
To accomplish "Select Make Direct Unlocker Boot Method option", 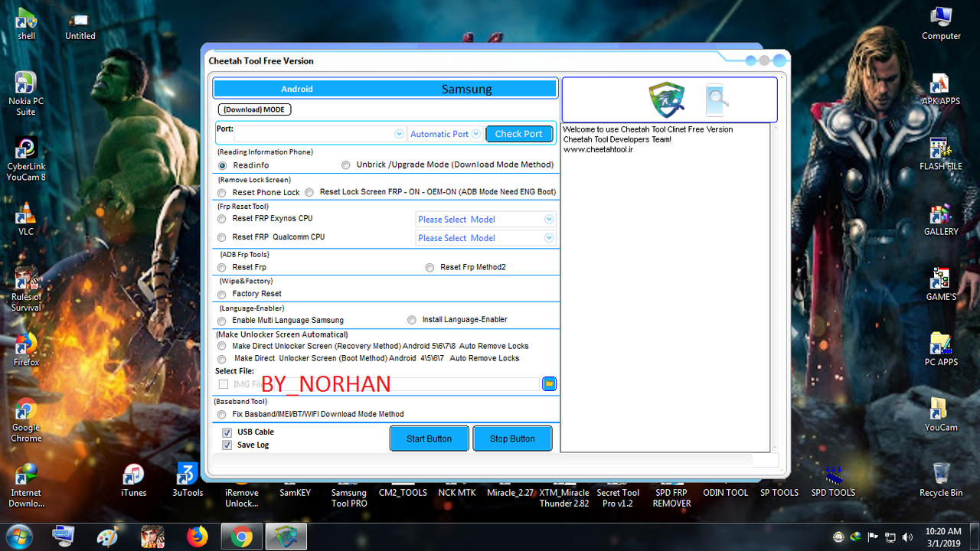I will [222, 359].
